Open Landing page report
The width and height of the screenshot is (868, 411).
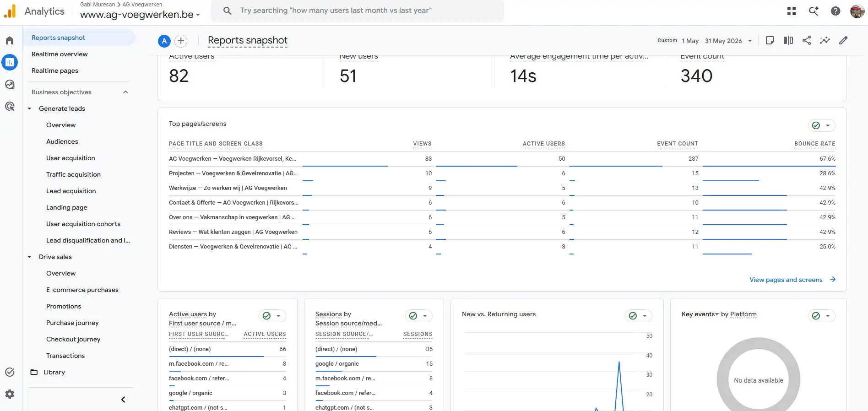[x=66, y=207]
